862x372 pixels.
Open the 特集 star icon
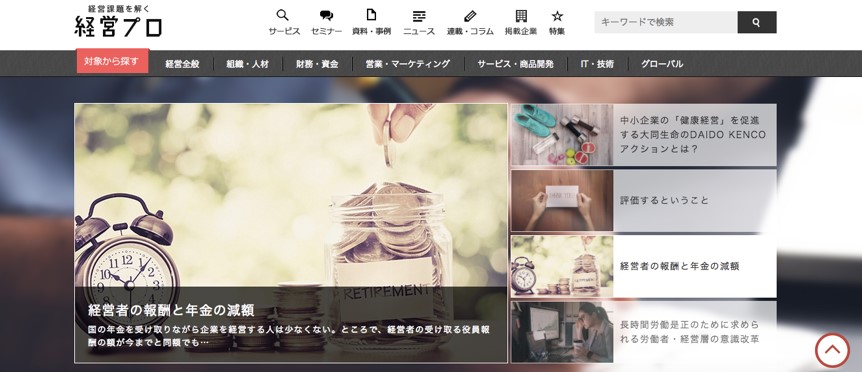point(557,15)
